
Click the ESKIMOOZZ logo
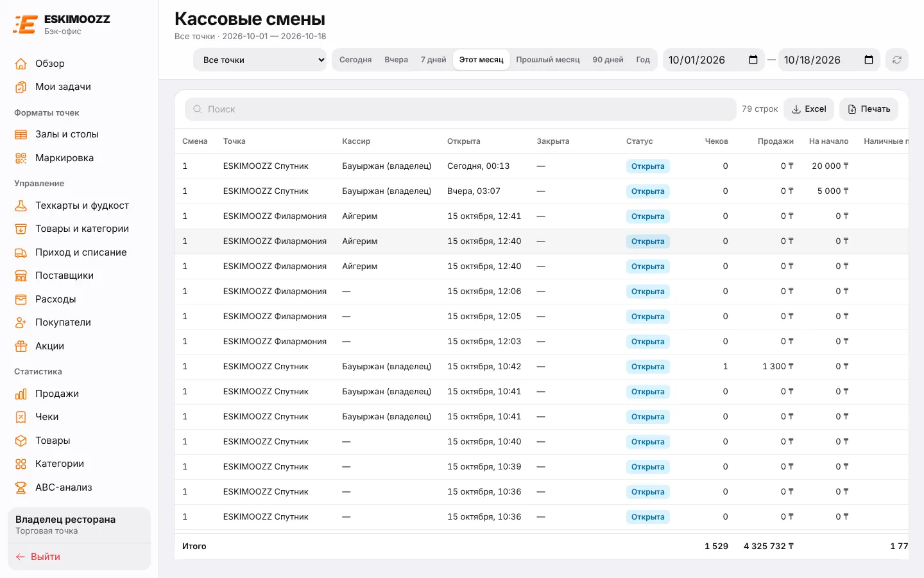click(x=62, y=24)
